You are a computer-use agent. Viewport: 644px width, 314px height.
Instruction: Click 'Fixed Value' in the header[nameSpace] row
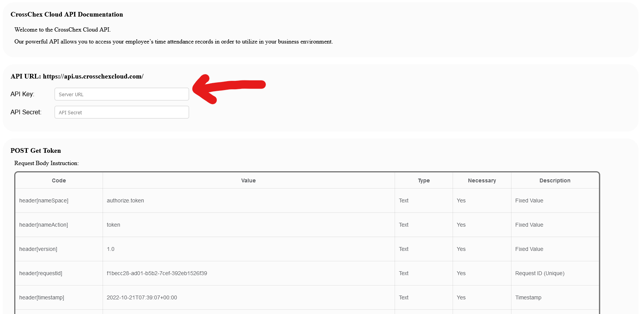(x=529, y=200)
